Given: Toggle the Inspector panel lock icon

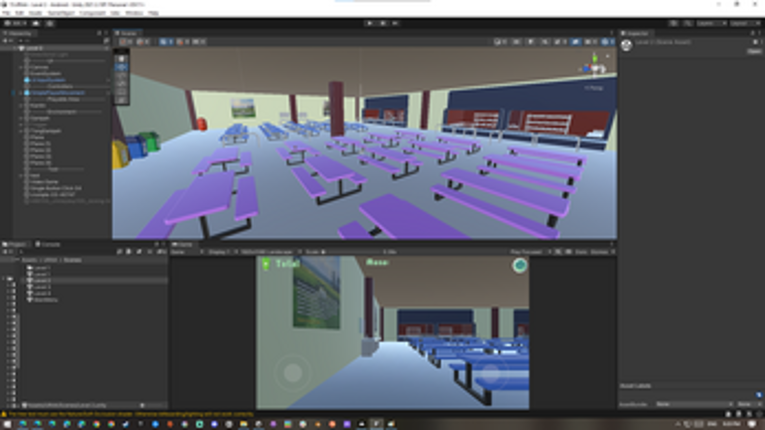Looking at the screenshot, I should point(752,33).
